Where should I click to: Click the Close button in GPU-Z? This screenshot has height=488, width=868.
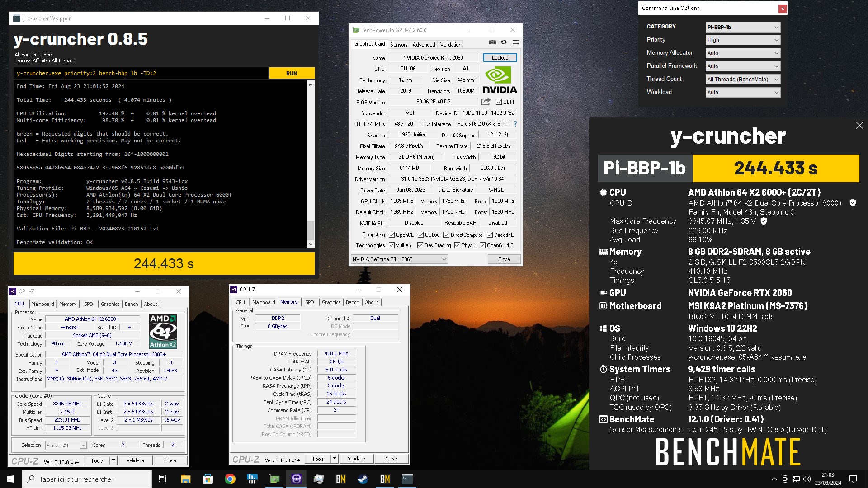[504, 259]
